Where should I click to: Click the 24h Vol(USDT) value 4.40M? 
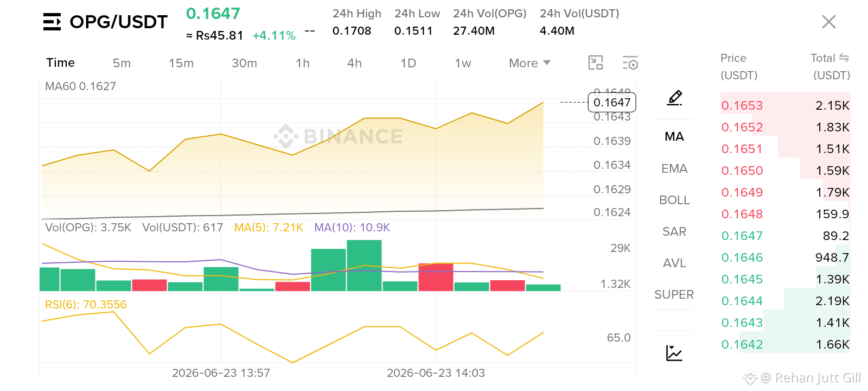coord(557,31)
